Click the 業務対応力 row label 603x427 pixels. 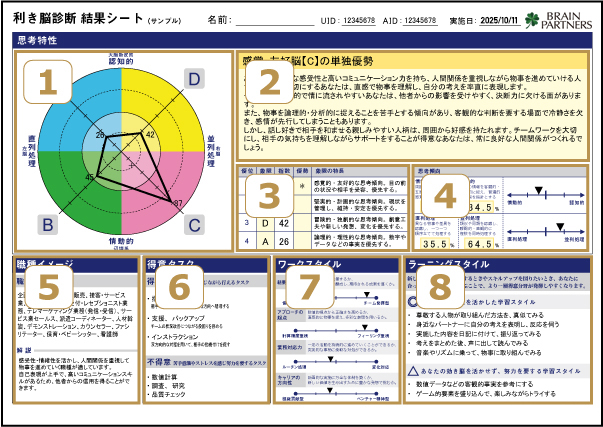290,347
